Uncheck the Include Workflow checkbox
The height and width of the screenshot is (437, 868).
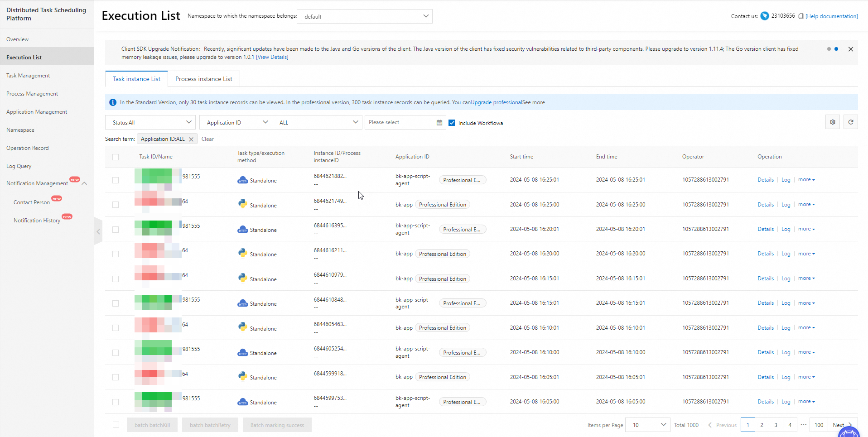(x=452, y=122)
